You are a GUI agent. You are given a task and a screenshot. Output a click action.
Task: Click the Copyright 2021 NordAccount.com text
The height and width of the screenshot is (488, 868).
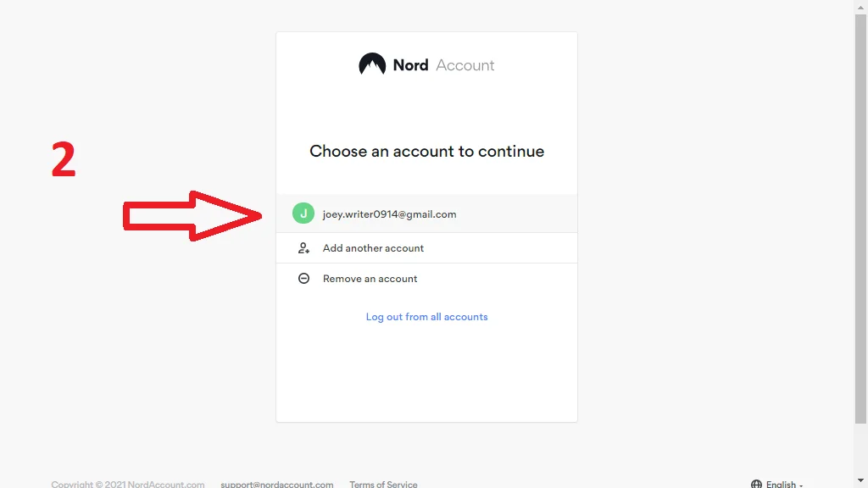127,484
